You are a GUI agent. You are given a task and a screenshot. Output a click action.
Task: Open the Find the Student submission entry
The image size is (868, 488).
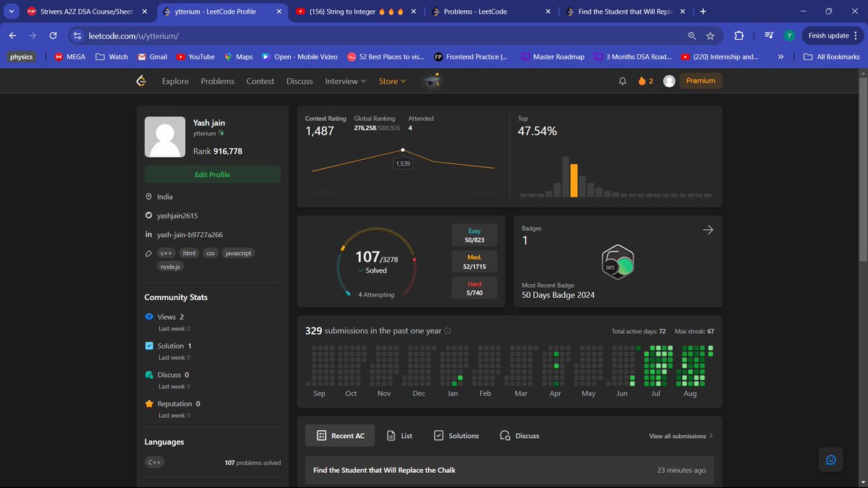pyautogui.click(x=384, y=469)
